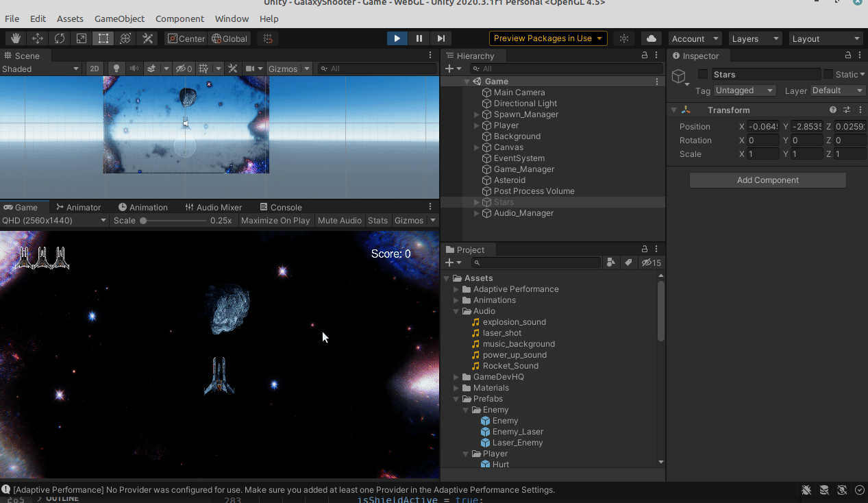This screenshot has height=503, width=868.
Task: Open Hierarchy create plus menu
Action: (x=453, y=69)
